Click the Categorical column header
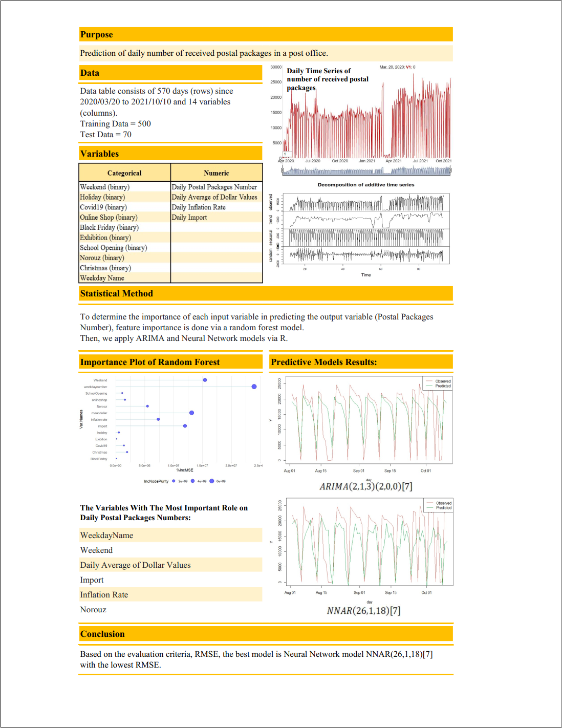This screenshot has width=562, height=728. (x=124, y=173)
